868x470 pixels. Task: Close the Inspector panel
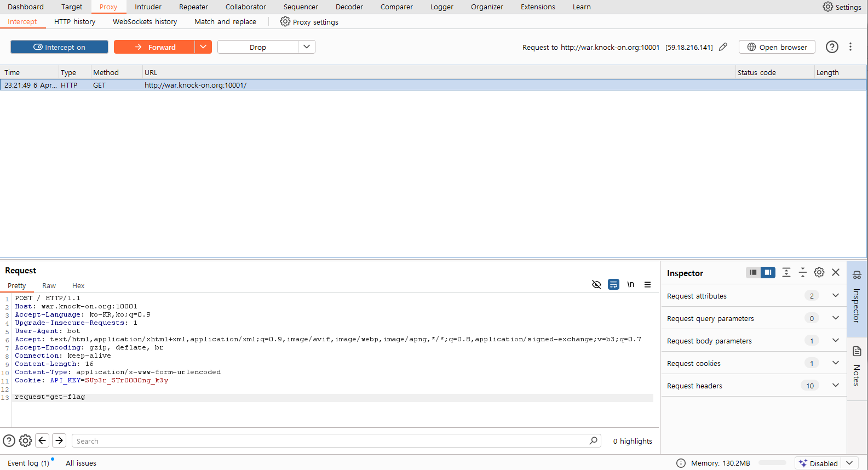pos(835,272)
